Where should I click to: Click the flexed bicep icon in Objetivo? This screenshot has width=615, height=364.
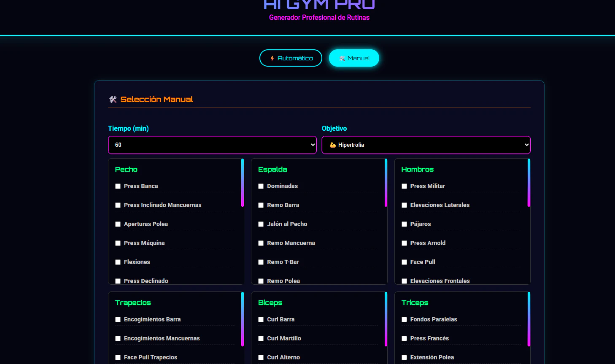(x=333, y=145)
